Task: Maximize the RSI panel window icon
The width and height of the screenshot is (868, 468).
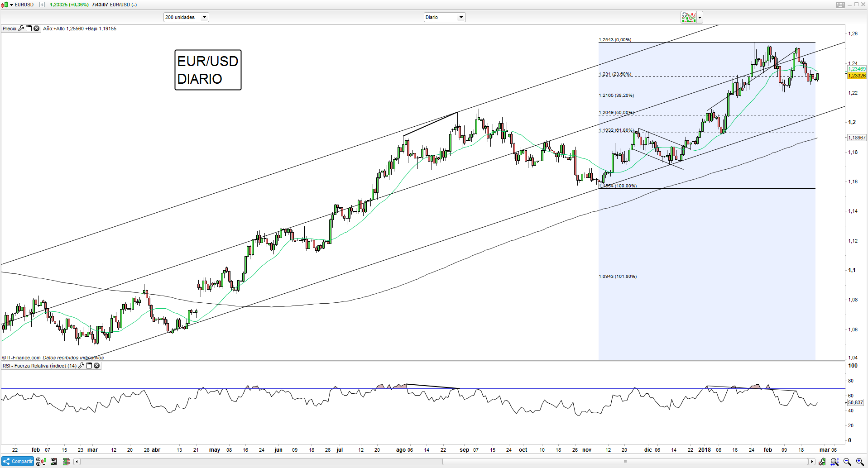Action: [x=89, y=366]
